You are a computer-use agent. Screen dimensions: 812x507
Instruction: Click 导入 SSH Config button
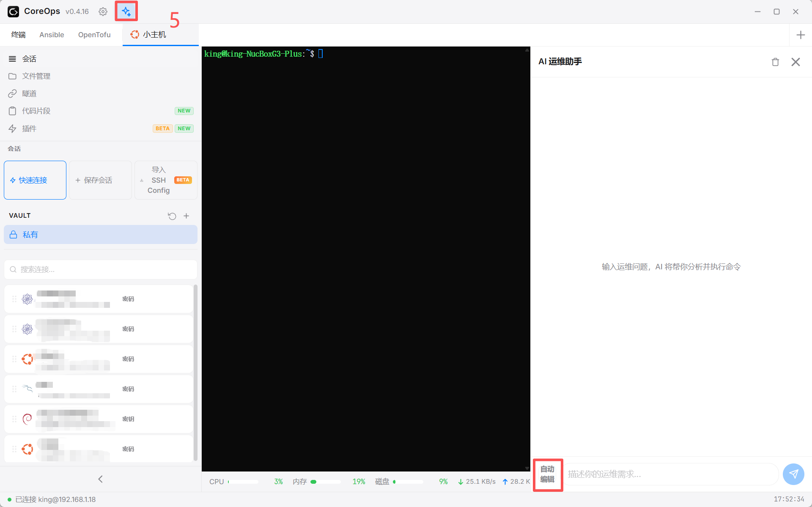pos(166,180)
